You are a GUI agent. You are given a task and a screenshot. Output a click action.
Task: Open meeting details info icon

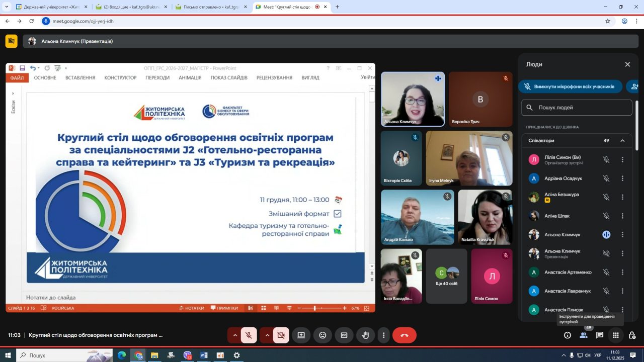coord(568,335)
